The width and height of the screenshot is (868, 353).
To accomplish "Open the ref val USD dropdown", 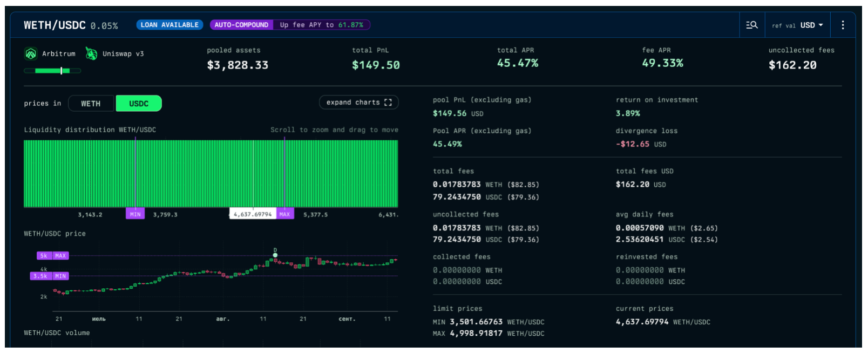I will point(797,25).
